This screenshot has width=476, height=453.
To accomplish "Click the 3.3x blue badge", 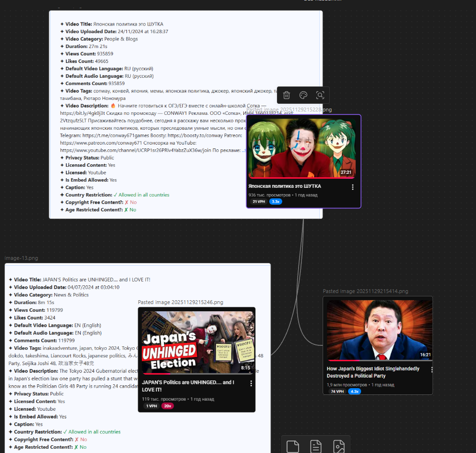I will point(276,202).
